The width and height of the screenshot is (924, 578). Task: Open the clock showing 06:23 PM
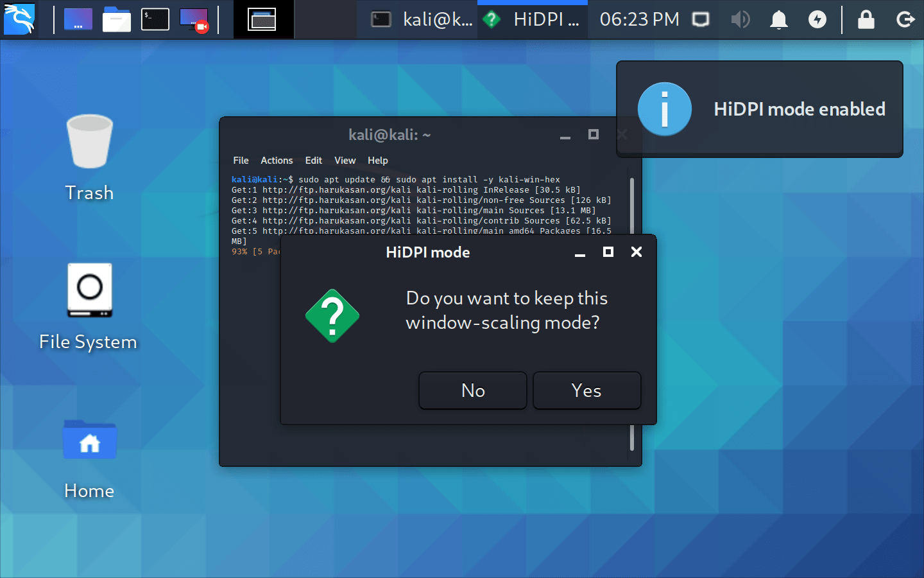coord(639,19)
